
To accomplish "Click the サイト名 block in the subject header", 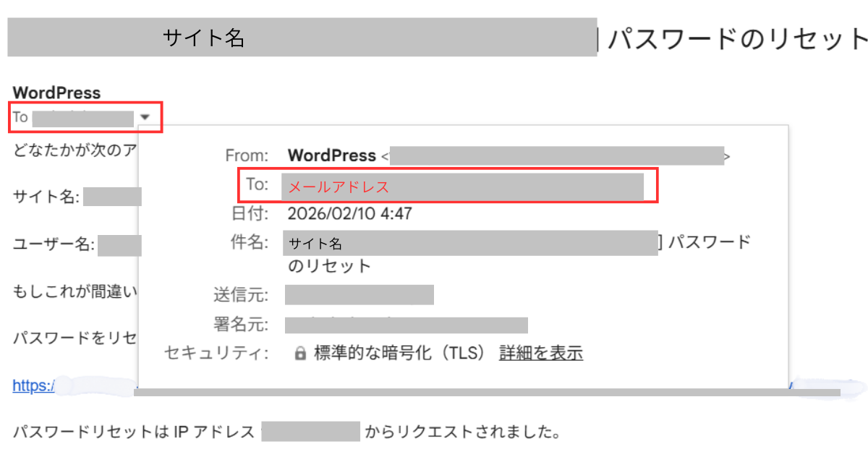I will tap(203, 38).
